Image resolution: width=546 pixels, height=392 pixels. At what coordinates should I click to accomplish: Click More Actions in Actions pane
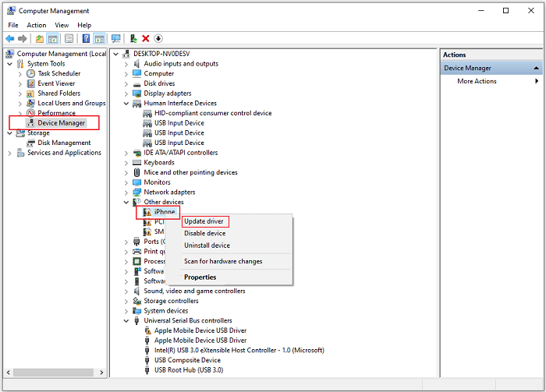click(477, 81)
